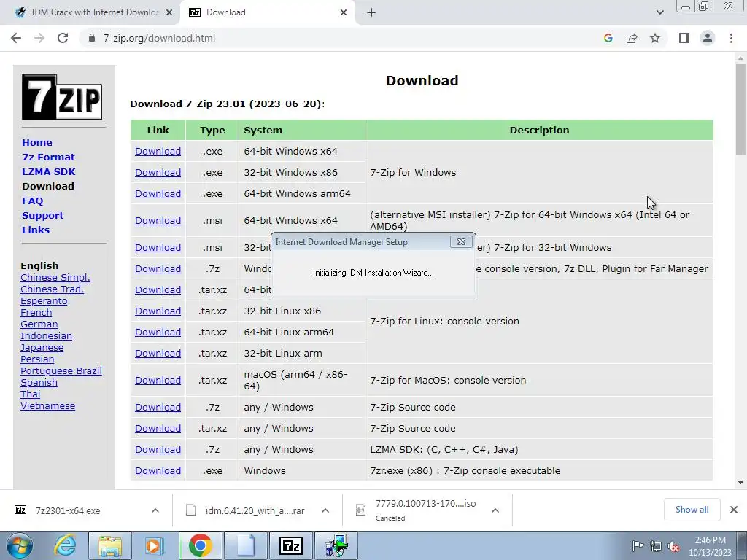The height and width of the screenshot is (560, 747).
Task: Expand options for 7z2301-x64.exe download
Action: [155, 510]
